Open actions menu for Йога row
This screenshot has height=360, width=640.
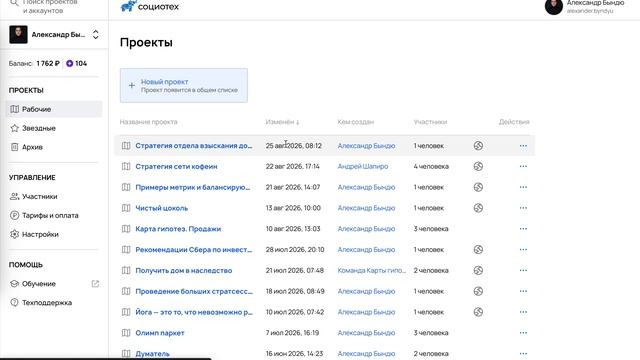click(523, 312)
